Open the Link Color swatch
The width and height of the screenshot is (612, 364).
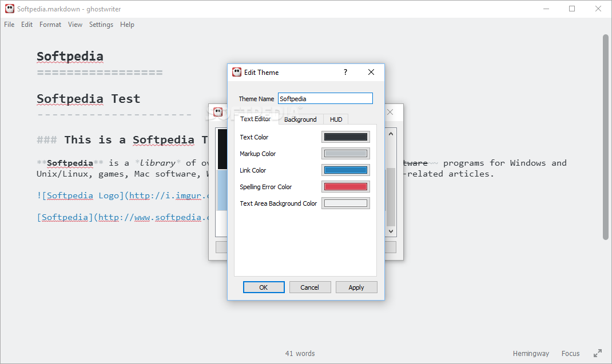(x=345, y=170)
